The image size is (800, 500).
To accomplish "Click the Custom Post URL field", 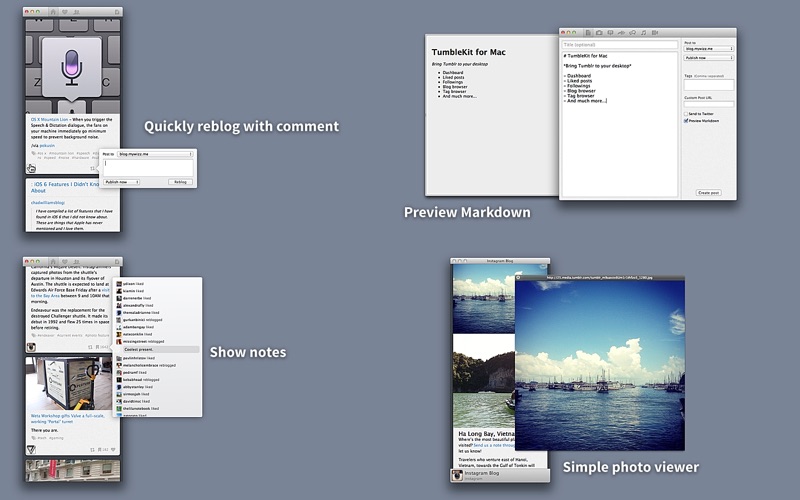I will pyautogui.click(x=709, y=104).
